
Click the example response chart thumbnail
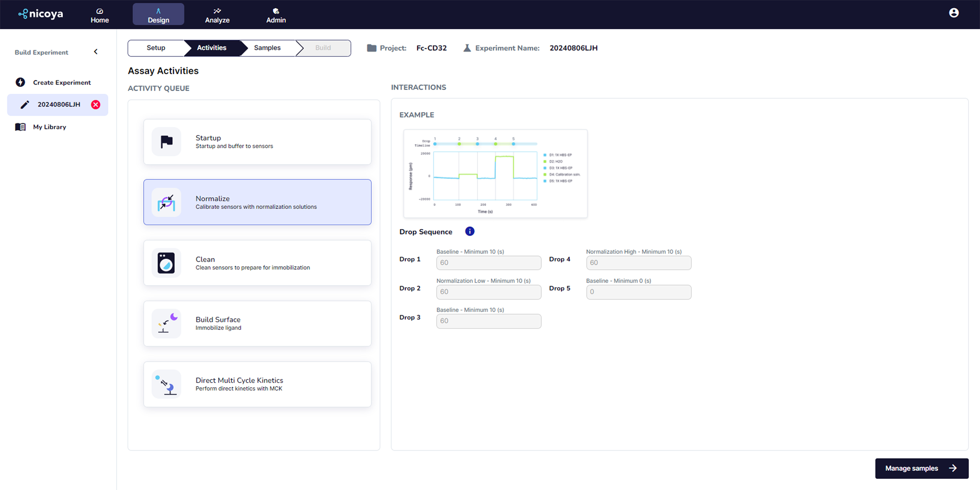point(495,174)
